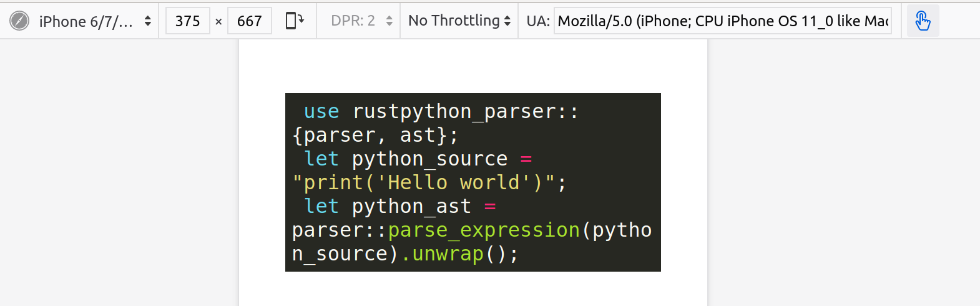The height and width of the screenshot is (306, 980).
Task: Click the Safari compass icon
Action: point(19,21)
